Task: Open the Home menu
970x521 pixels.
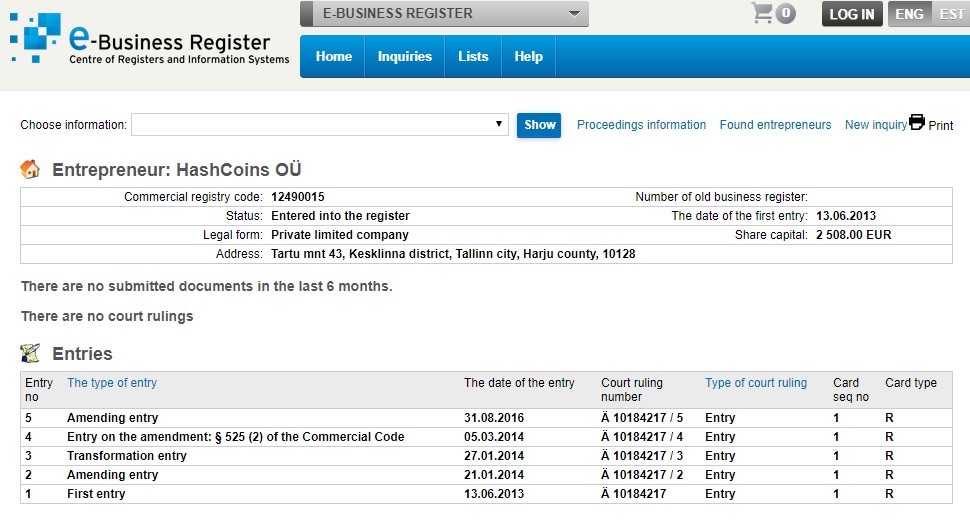Action: click(333, 56)
